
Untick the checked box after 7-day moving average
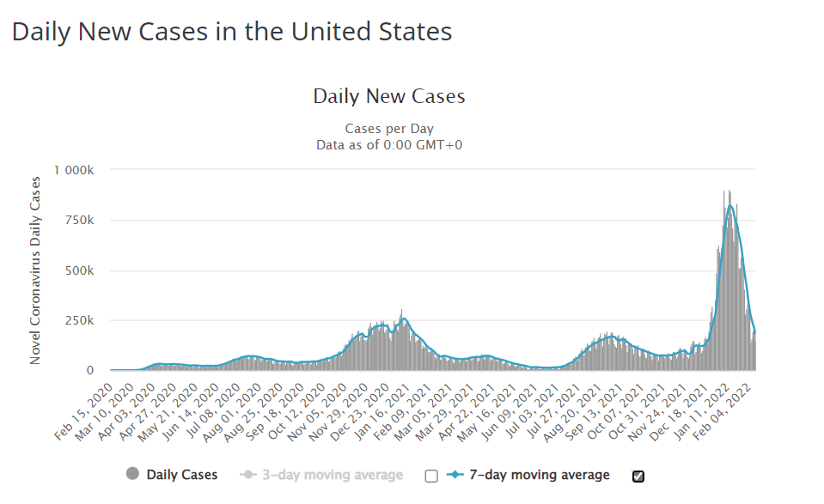[638, 477]
